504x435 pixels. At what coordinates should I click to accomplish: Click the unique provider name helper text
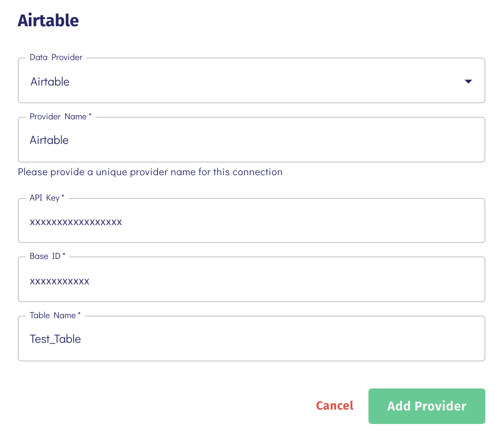coord(150,172)
